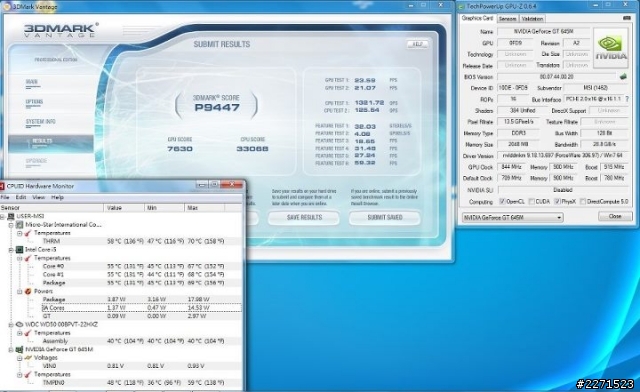The width and height of the screenshot is (640, 392).
Task: Click GPU-Z screenshot camera icon
Action: (627, 18)
